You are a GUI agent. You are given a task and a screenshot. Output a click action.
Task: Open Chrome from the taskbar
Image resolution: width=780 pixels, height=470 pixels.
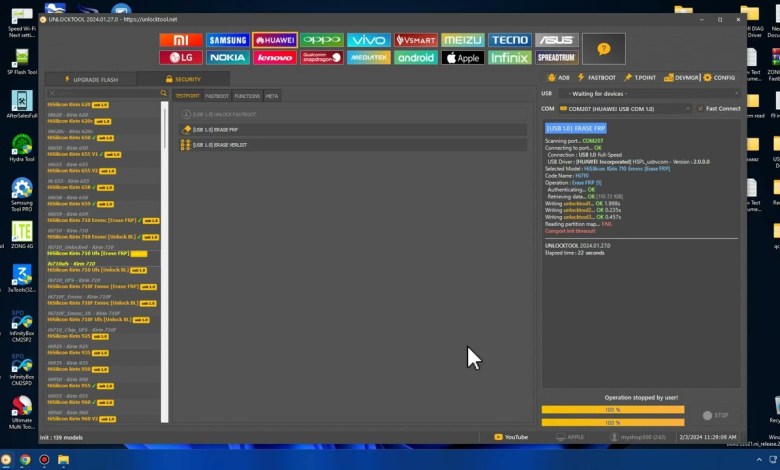point(25,460)
